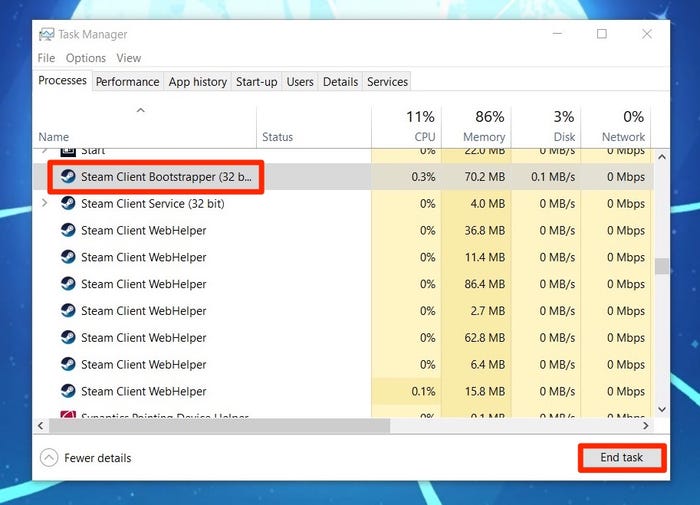Select Steam Client WebHelper using 2.7 MB

(x=344, y=310)
